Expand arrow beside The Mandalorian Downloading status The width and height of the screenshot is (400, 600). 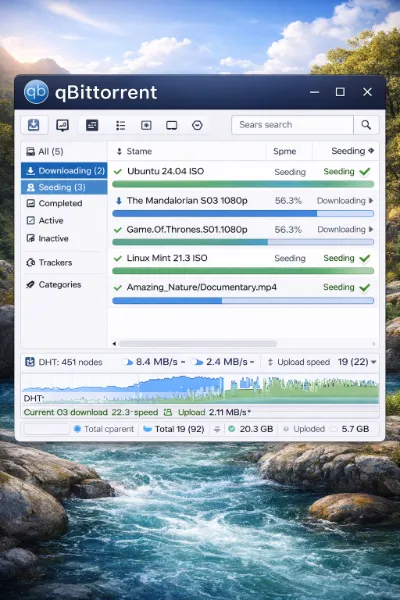[x=371, y=201]
